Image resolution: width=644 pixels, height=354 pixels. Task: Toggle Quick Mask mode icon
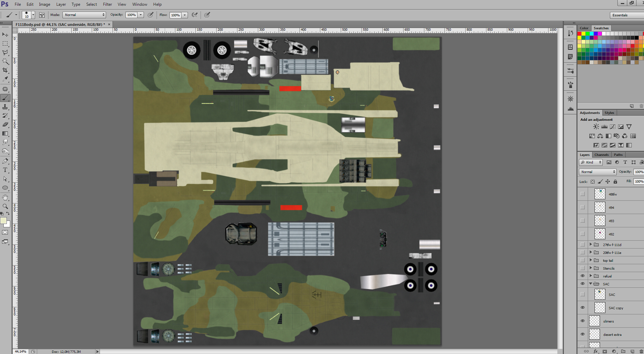pyautogui.click(x=5, y=232)
